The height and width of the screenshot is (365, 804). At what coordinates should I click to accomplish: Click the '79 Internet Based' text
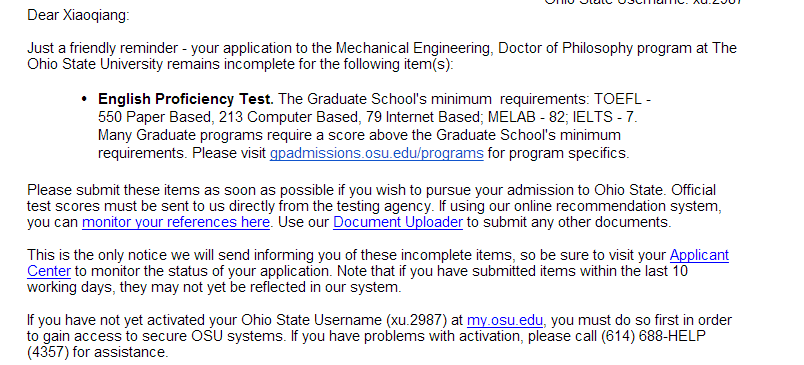coord(424,117)
